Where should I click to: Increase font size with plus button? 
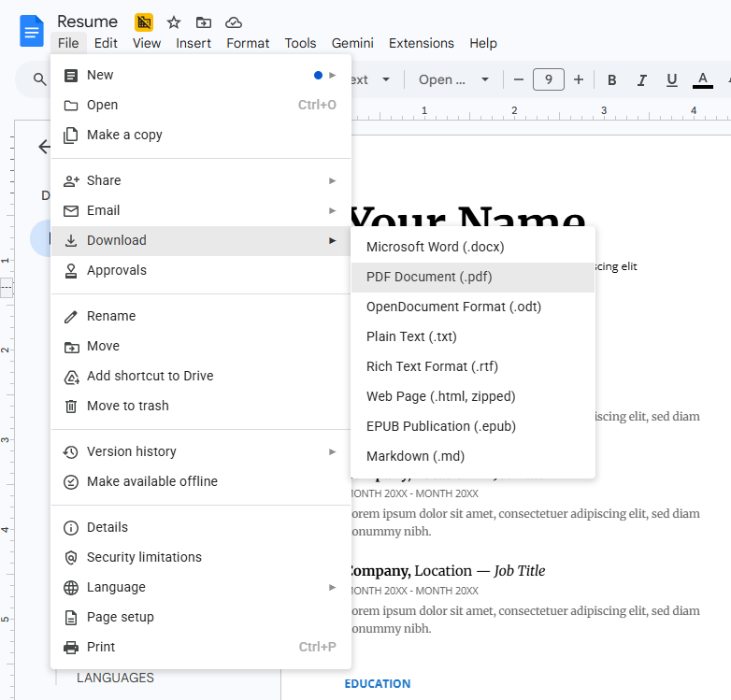pos(579,79)
